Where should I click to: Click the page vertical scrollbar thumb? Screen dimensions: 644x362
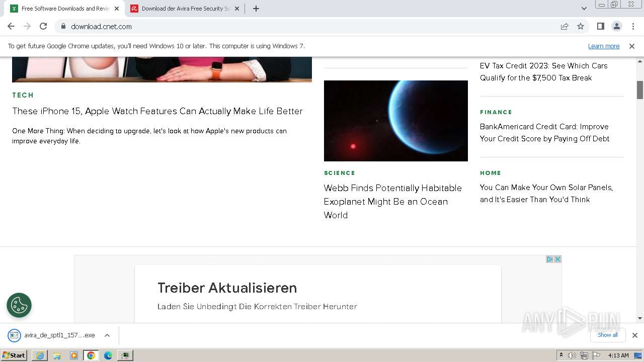pos(640,90)
